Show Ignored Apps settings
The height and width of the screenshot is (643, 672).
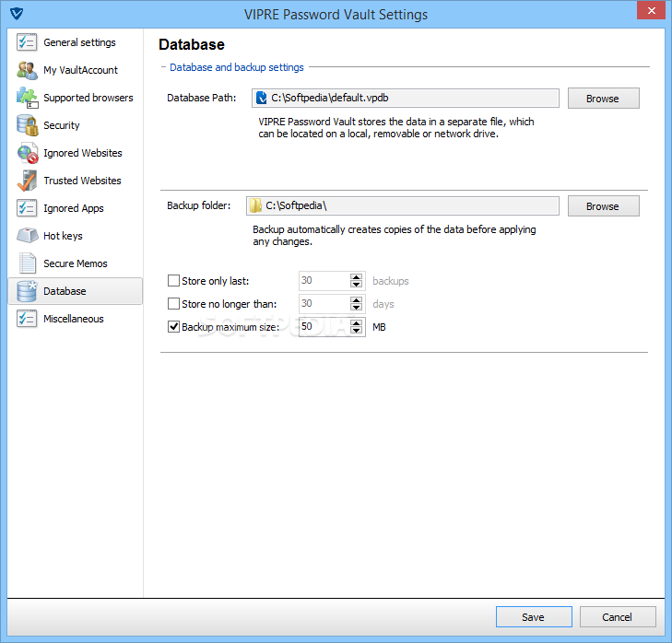[x=75, y=208]
